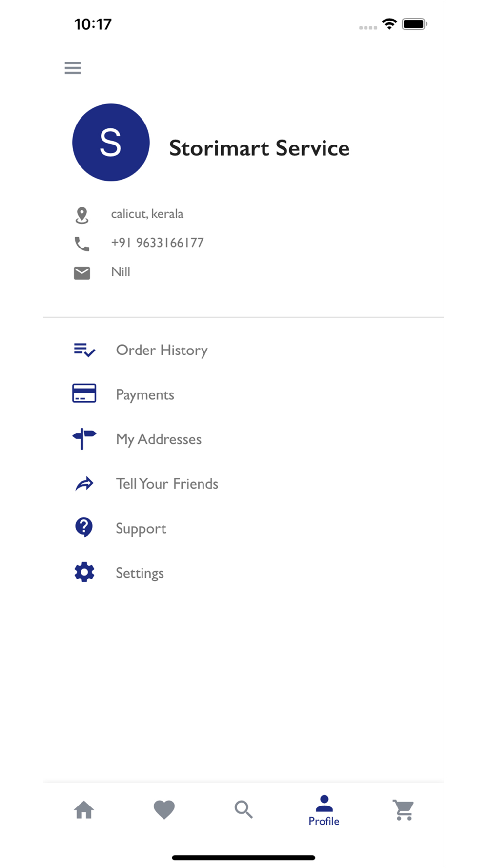
Task: Select the Profile tab
Action: (x=324, y=810)
